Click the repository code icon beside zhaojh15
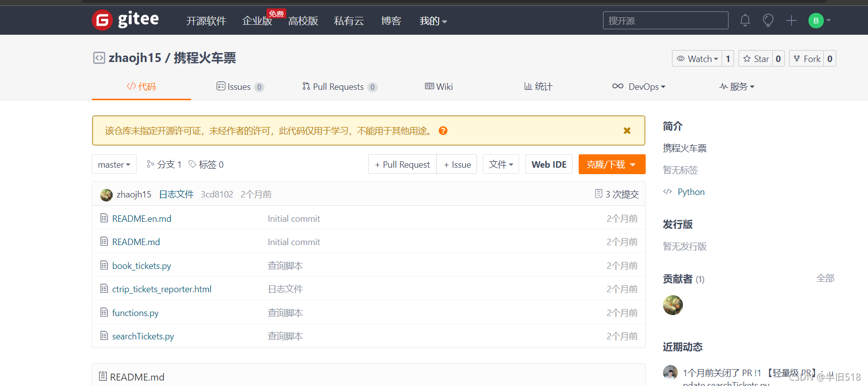This screenshot has height=386, width=868. pos(99,58)
